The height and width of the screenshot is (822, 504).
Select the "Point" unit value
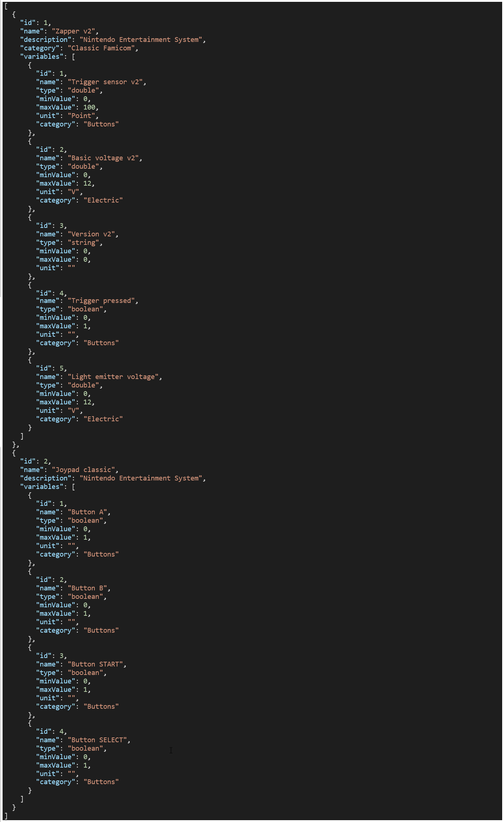[81, 116]
